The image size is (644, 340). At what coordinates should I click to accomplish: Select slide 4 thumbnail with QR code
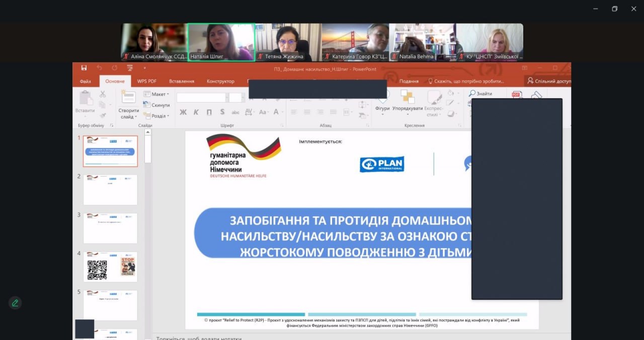click(110, 267)
